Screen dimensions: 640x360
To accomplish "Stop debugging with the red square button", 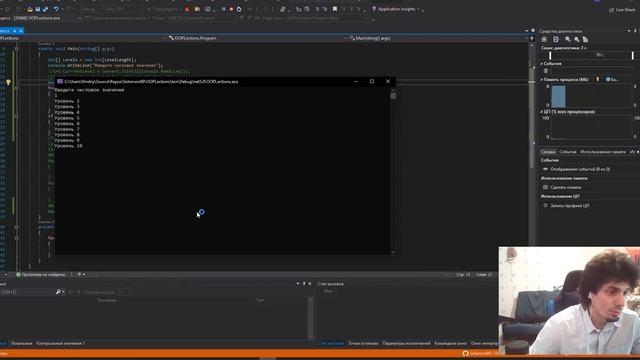I will click(x=231, y=9).
